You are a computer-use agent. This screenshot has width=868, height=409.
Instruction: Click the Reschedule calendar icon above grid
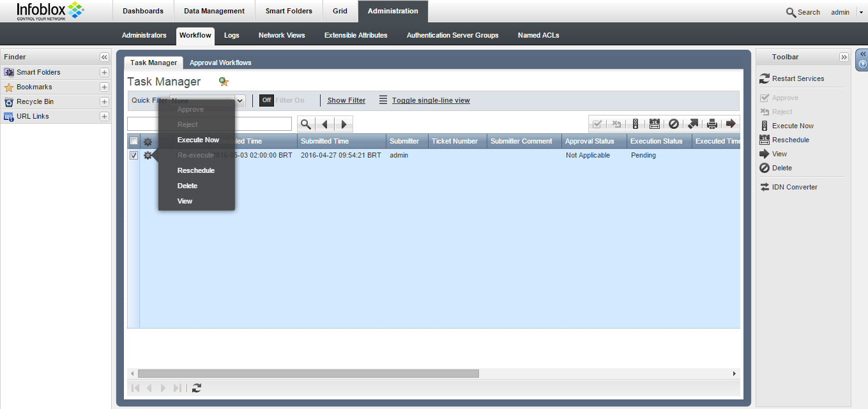(x=655, y=124)
